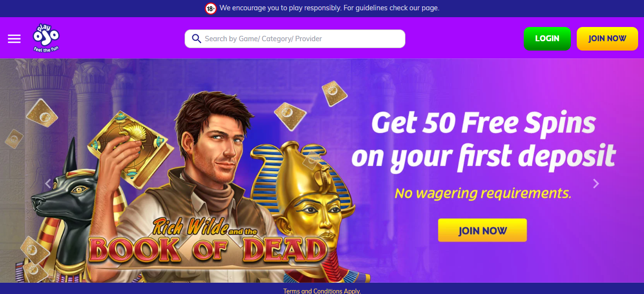Click the PlayOJO logo
This screenshot has width=644, height=294.
point(46,38)
